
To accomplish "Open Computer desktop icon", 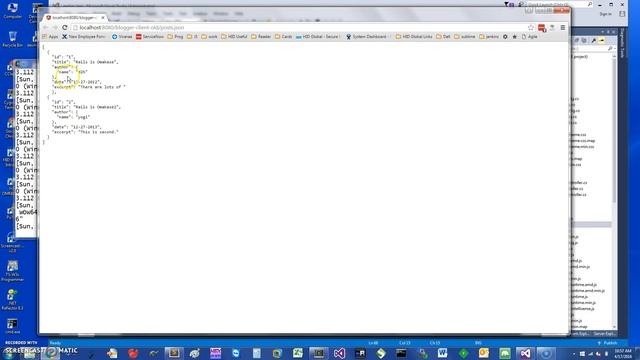I will [x=12, y=11].
